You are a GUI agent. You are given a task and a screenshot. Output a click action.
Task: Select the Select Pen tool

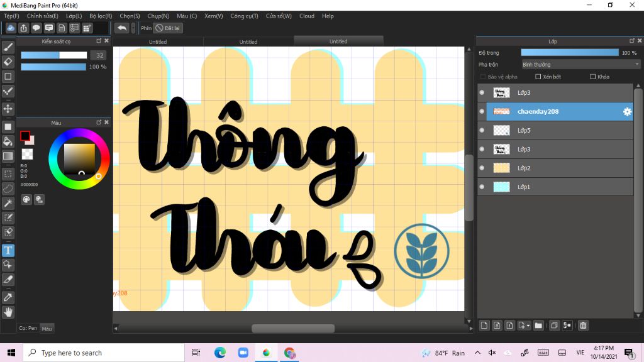coord(8,217)
